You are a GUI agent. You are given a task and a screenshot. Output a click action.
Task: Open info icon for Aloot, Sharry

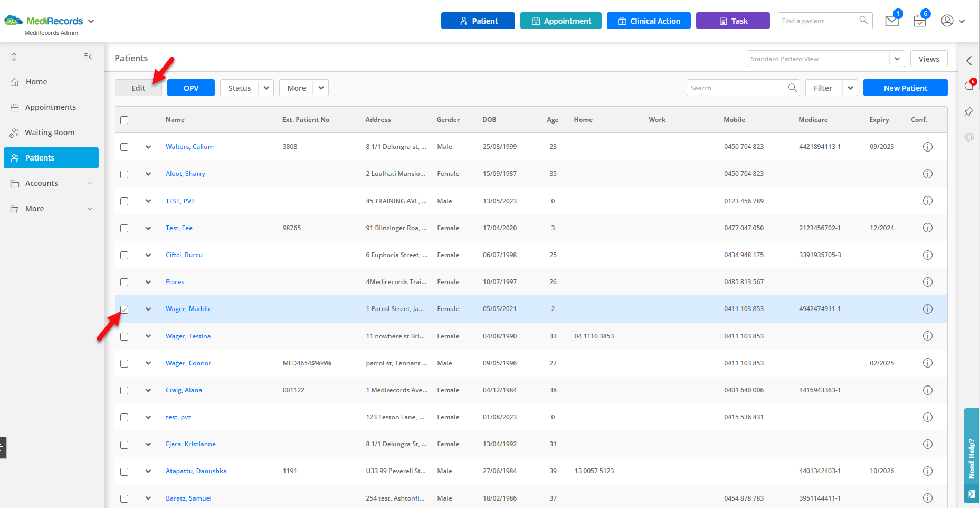pos(927,174)
